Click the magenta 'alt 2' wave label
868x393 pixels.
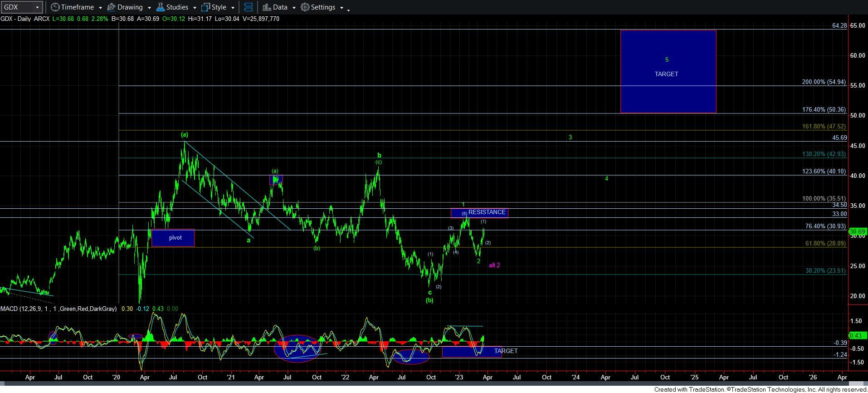point(494,265)
